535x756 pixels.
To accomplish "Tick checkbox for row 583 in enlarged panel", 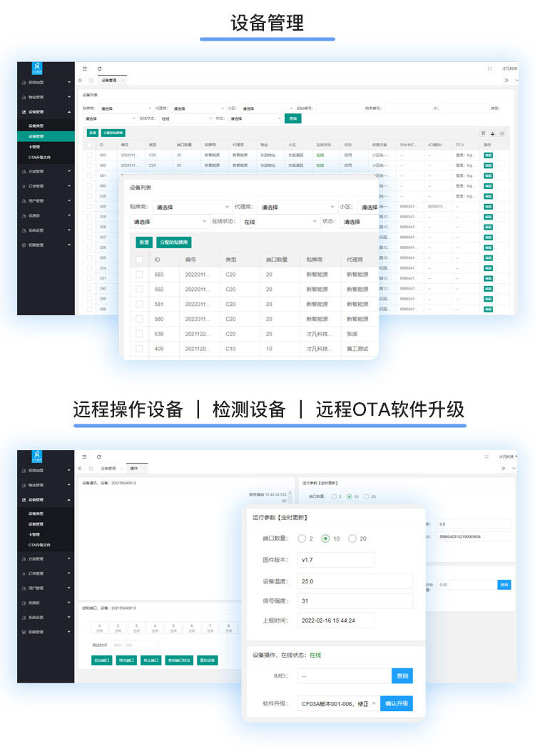I will pos(139,275).
